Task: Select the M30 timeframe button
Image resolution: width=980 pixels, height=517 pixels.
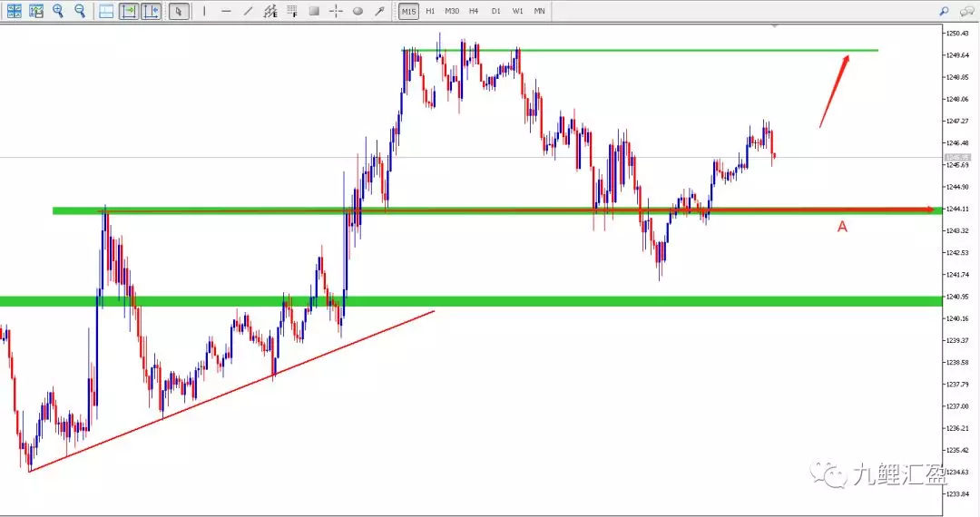Action: [452, 11]
